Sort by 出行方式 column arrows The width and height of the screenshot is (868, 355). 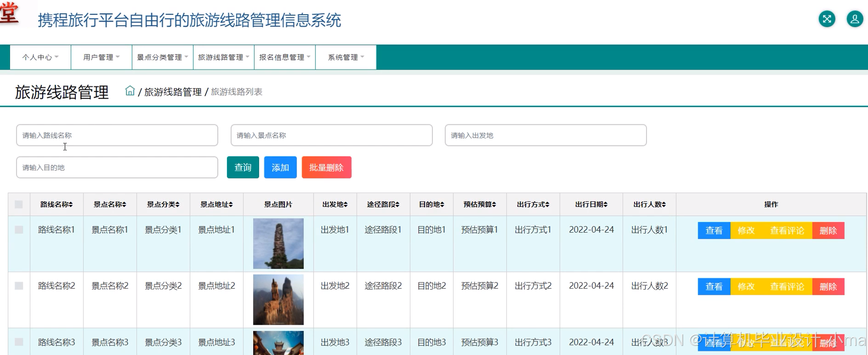(547, 205)
